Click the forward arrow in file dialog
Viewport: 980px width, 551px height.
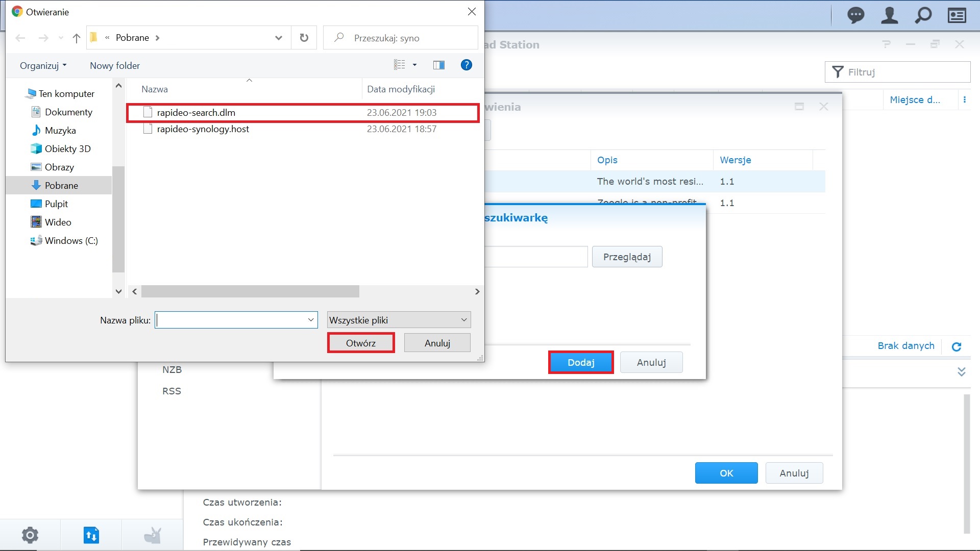(43, 38)
